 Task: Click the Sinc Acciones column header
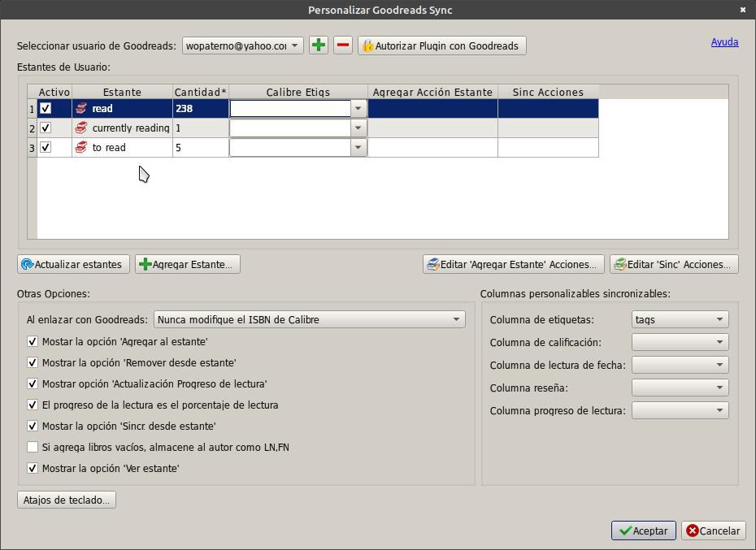[x=548, y=92]
